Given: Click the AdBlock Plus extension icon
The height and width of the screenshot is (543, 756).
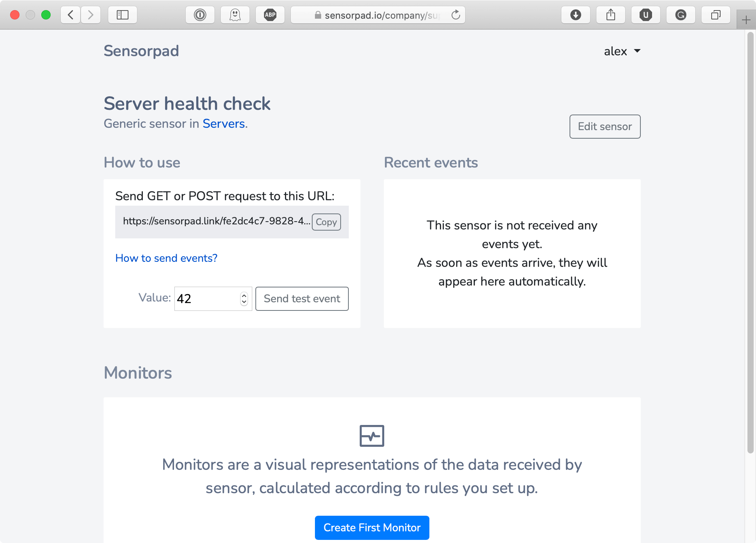Looking at the screenshot, I should 271,15.
